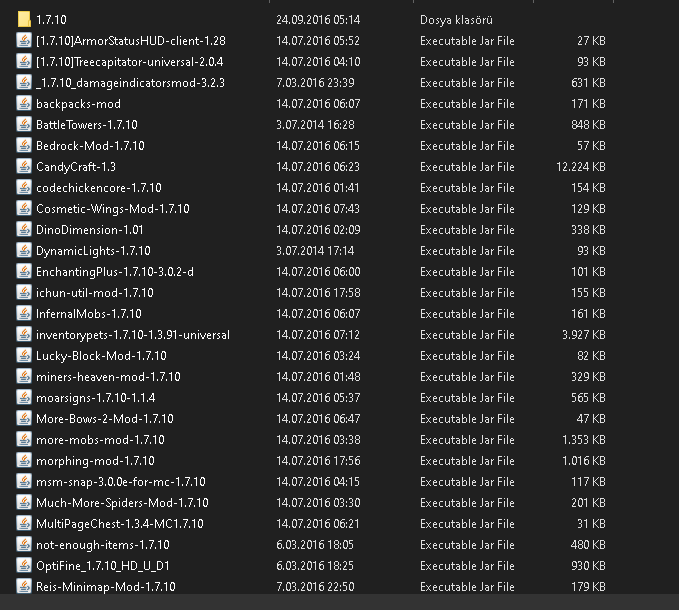
Task: Select the inventorypets-1.7.10-1.3.91-universal file
Action: pos(132,334)
